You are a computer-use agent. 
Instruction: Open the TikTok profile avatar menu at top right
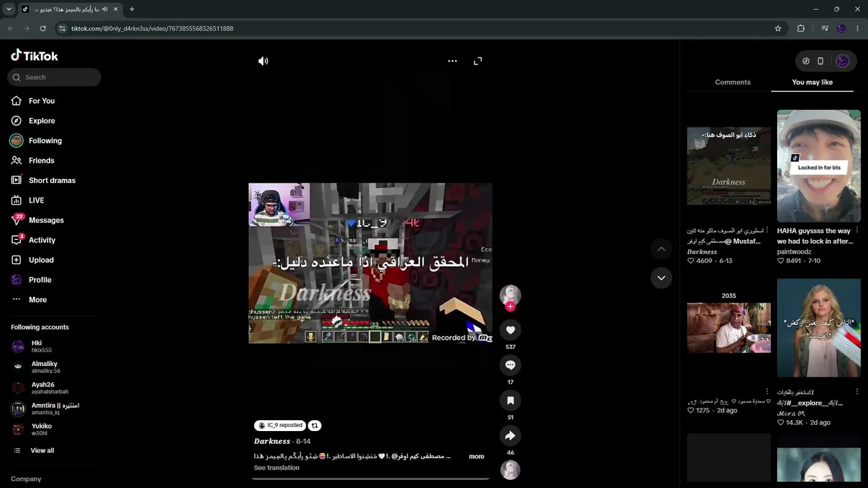(x=843, y=61)
